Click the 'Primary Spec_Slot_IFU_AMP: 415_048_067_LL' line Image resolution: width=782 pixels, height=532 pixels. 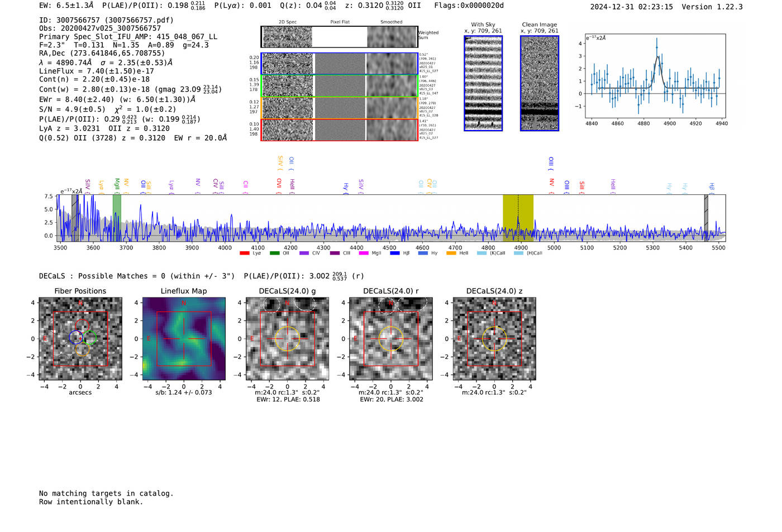coord(128,36)
